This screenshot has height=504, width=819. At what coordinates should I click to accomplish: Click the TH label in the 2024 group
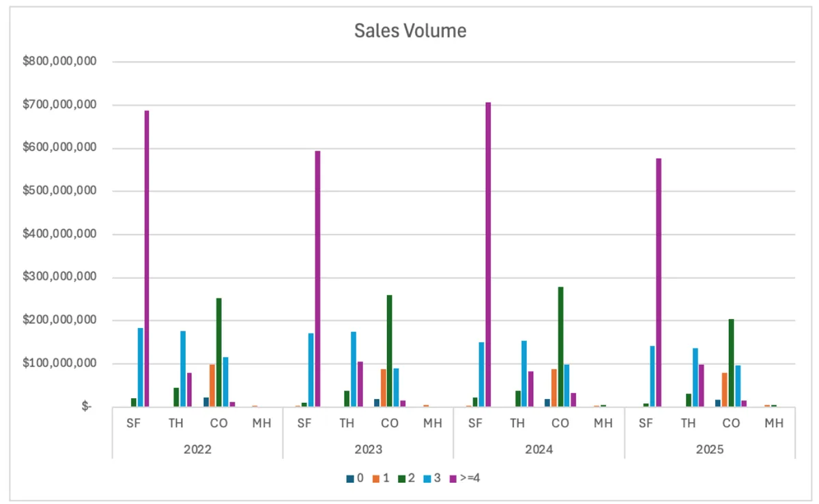[517, 424]
